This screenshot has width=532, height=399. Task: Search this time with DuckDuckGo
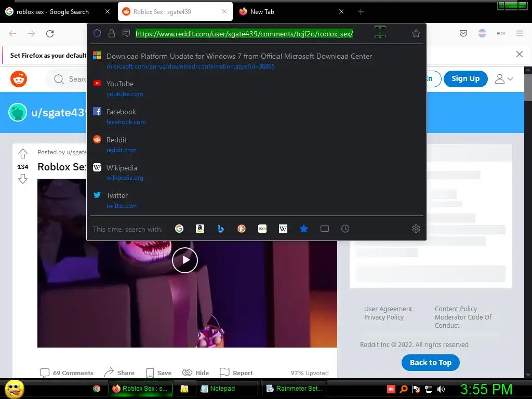[x=242, y=229]
